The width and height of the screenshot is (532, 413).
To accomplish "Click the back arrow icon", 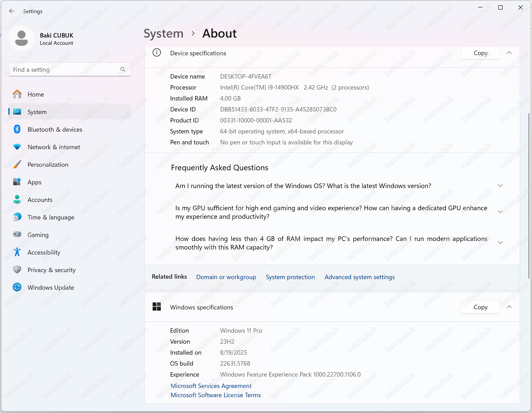I will click(12, 11).
